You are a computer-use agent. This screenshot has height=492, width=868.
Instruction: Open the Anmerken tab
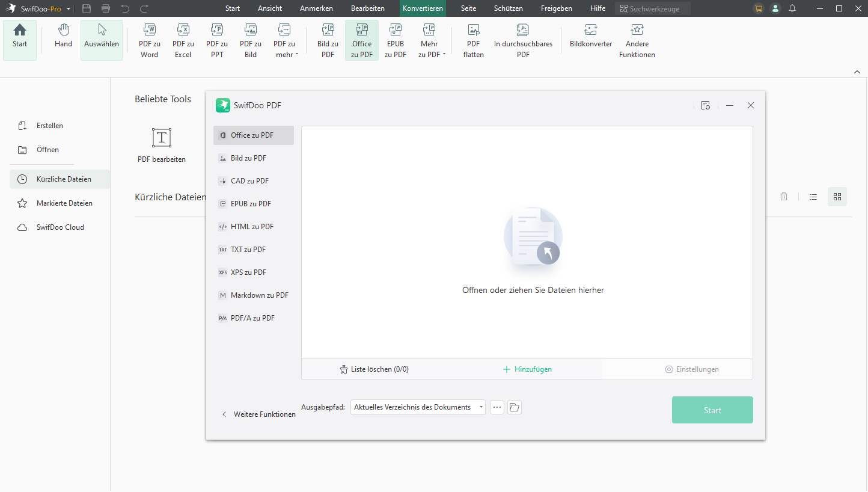[x=316, y=8]
